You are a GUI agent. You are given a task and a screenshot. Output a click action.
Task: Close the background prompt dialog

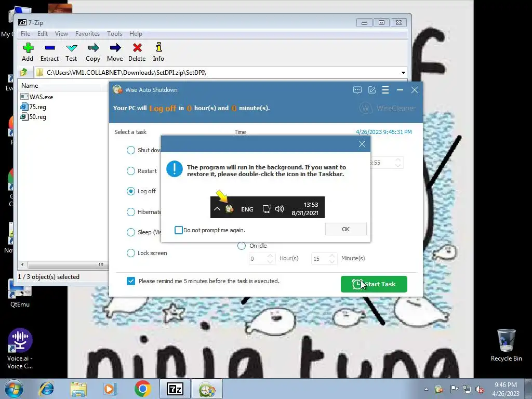[x=362, y=144]
